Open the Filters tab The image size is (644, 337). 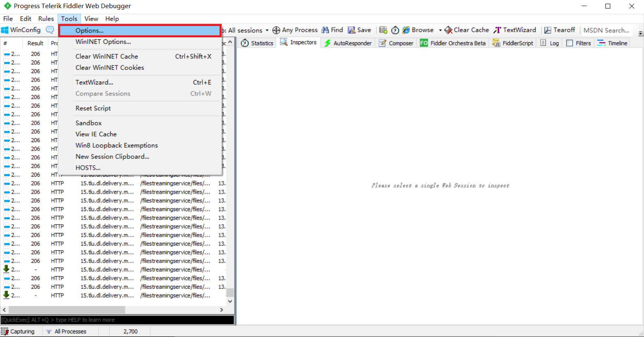coord(579,43)
